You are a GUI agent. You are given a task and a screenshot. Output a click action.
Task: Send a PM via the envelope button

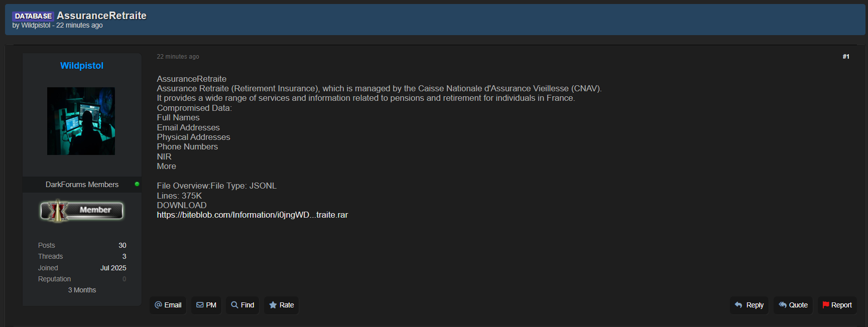[x=206, y=305]
